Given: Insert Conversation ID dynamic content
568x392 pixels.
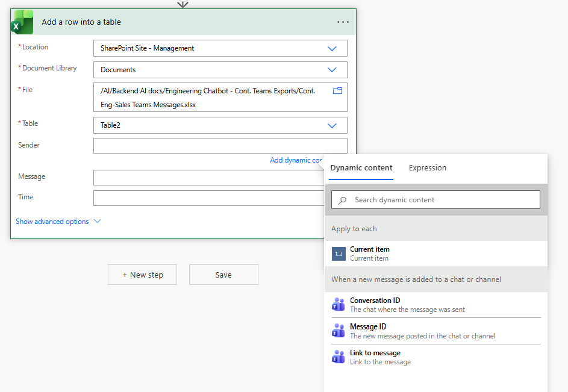Looking at the screenshot, I should (x=435, y=305).
